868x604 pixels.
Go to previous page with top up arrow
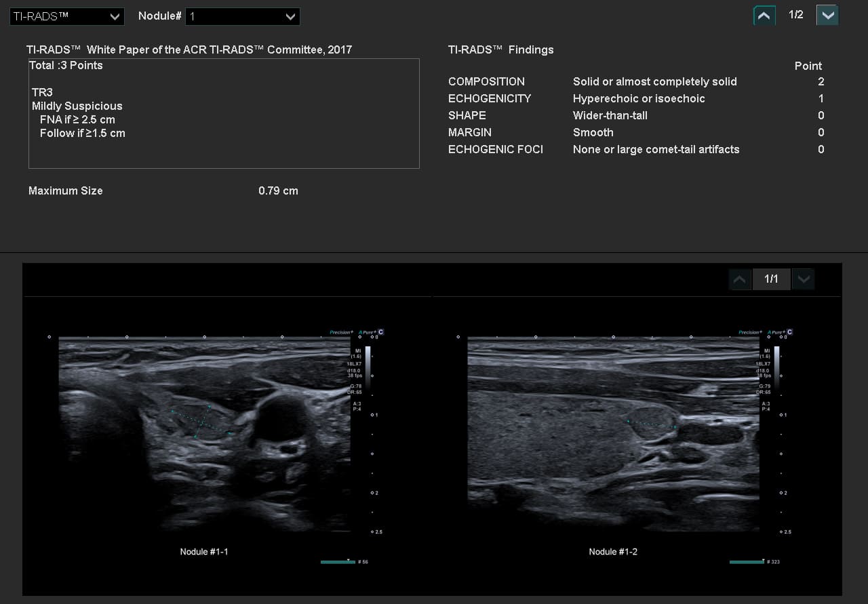tap(764, 16)
